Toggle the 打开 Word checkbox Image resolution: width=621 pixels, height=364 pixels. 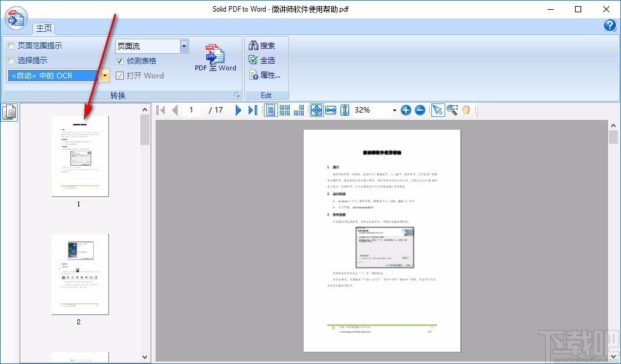(119, 76)
